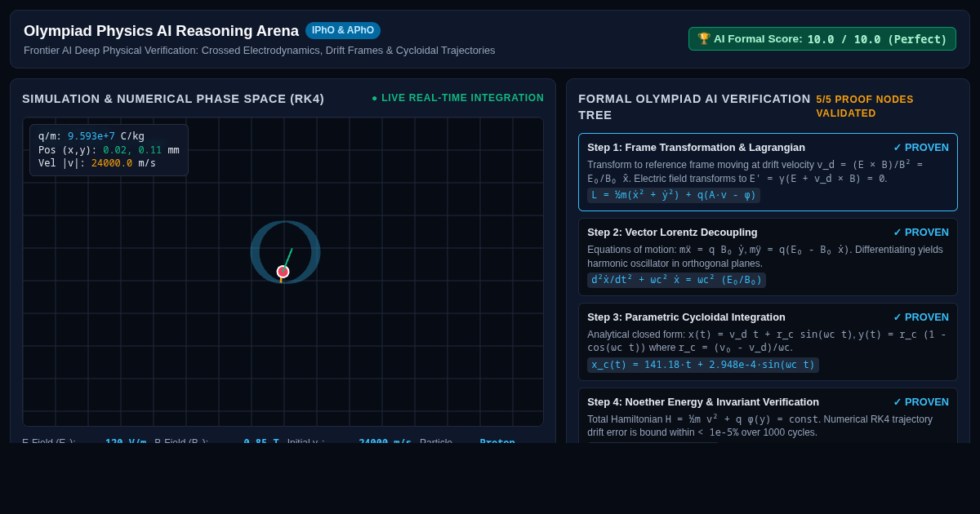Viewport: 980px width, 514px height.
Task: Select Step 2: Vector Lorentz Decoupling card
Action: tap(768, 257)
